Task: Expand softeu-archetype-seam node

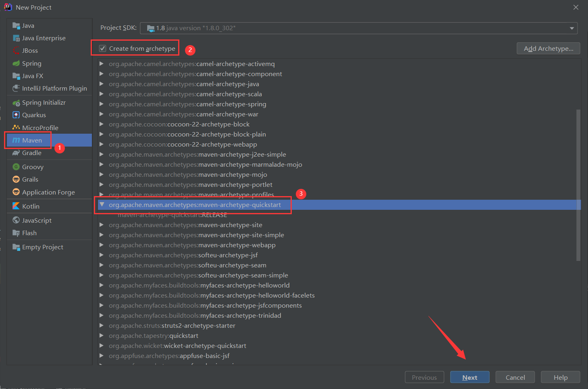Action: [102, 265]
